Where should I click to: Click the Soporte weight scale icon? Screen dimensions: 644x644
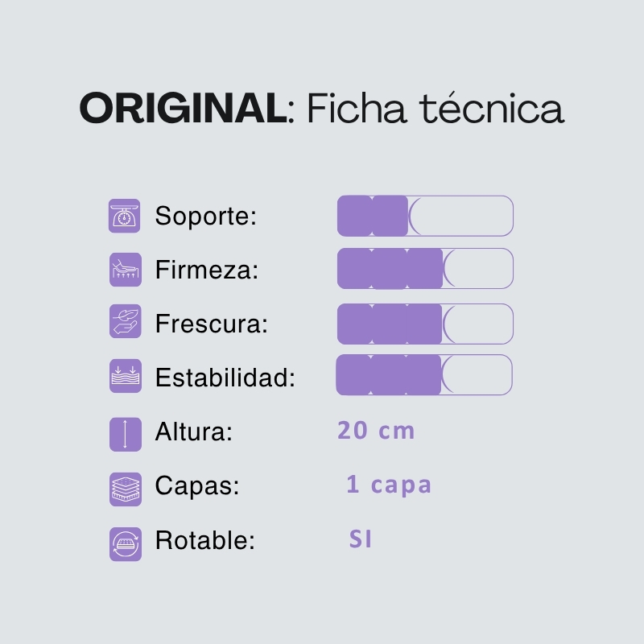click(125, 217)
